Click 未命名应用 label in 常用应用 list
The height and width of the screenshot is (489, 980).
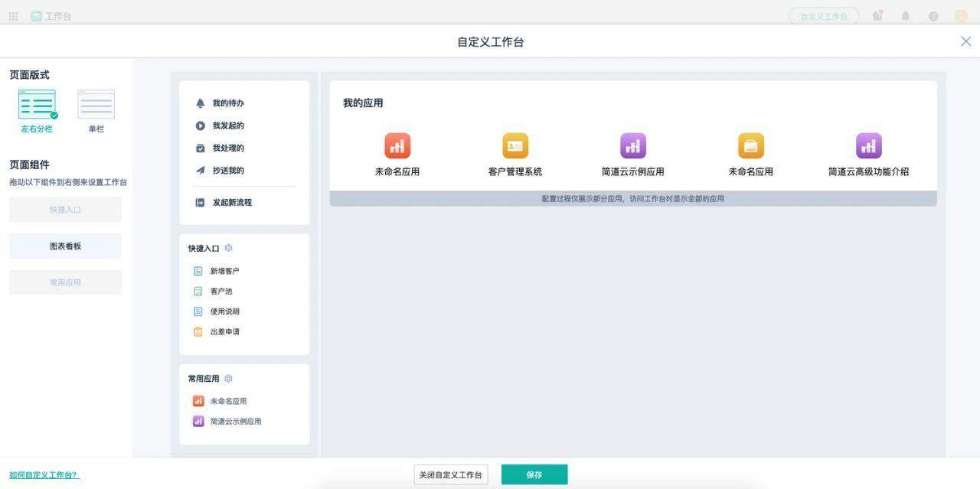pos(228,401)
